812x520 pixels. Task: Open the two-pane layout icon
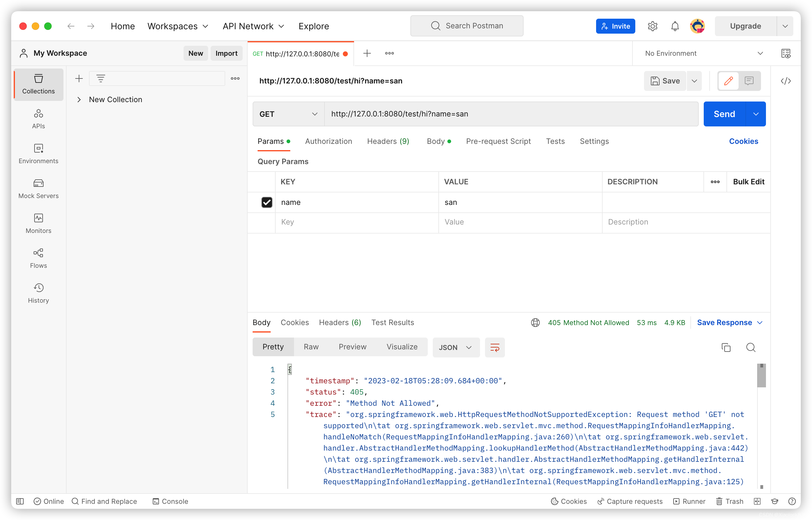tap(757, 501)
